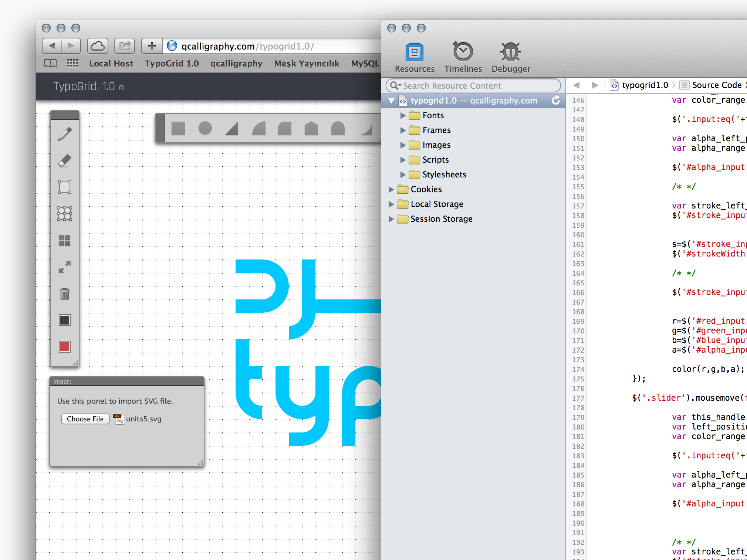Open the Local Host bookmark

tap(111, 64)
